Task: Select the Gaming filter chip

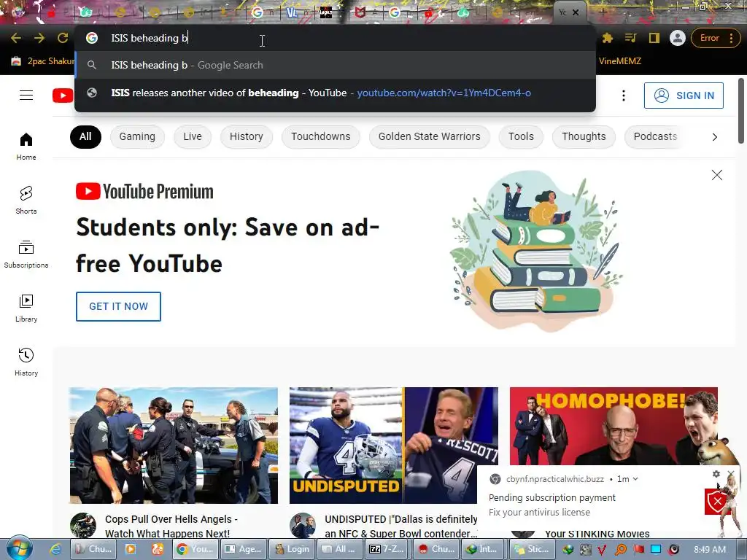Action: click(x=137, y=136)
